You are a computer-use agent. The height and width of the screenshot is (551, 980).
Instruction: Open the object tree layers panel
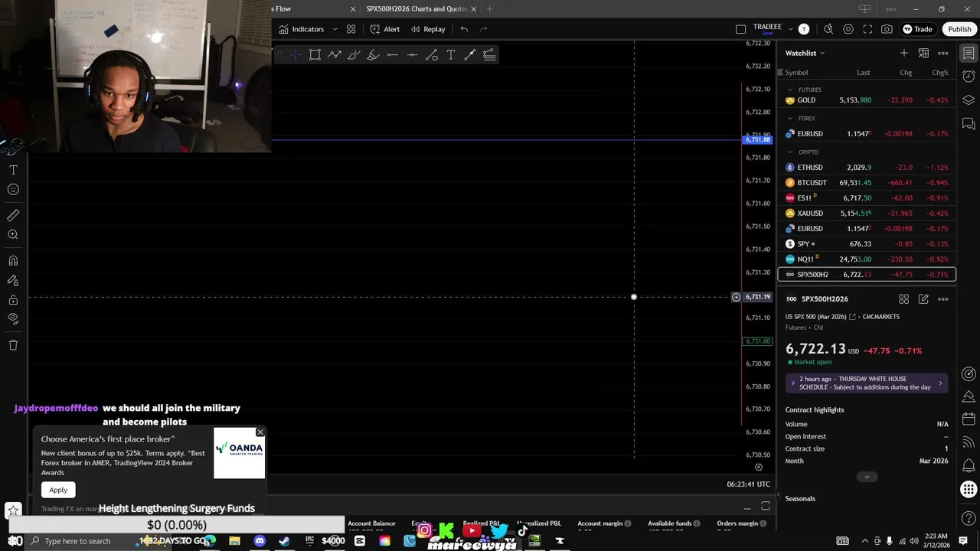click(969, 100)
